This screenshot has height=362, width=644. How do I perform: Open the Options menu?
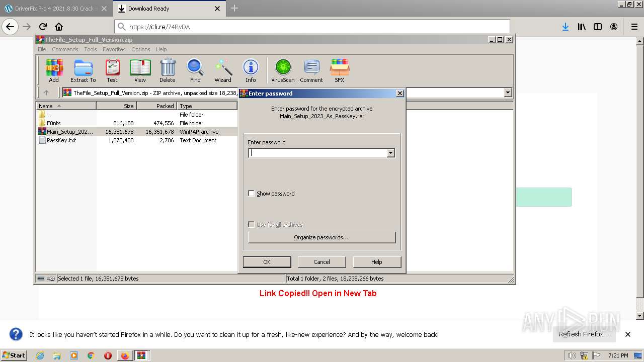[141, 49]
